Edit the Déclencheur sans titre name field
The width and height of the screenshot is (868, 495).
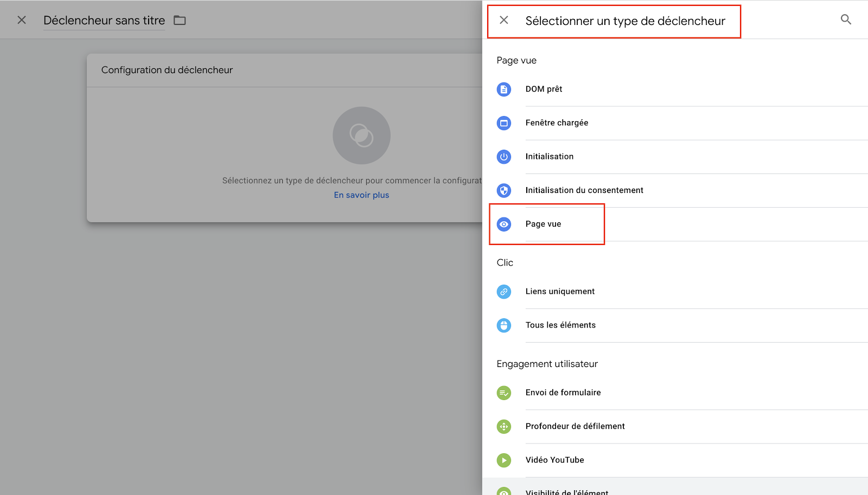tap(104, 21)
